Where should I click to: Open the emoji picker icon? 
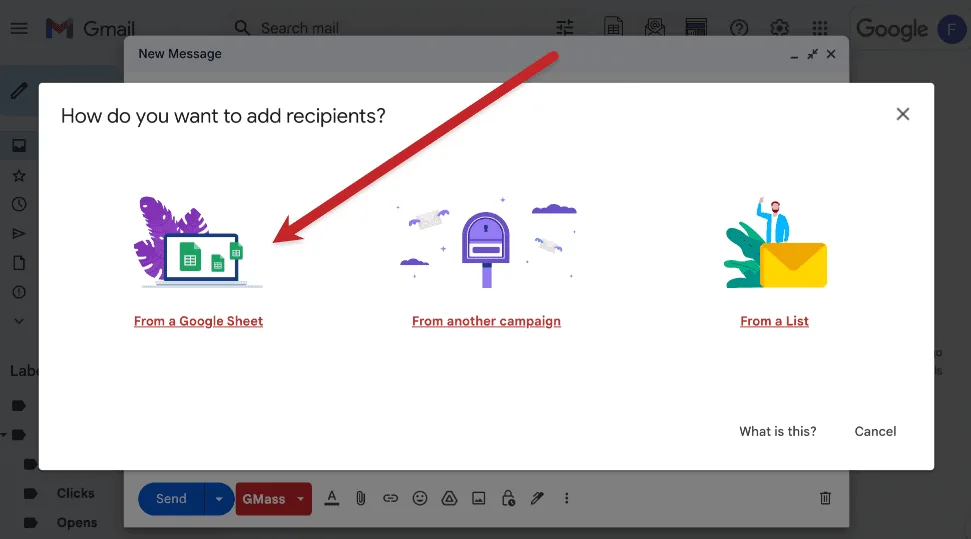pyautogui.click(x=420, y=498)
